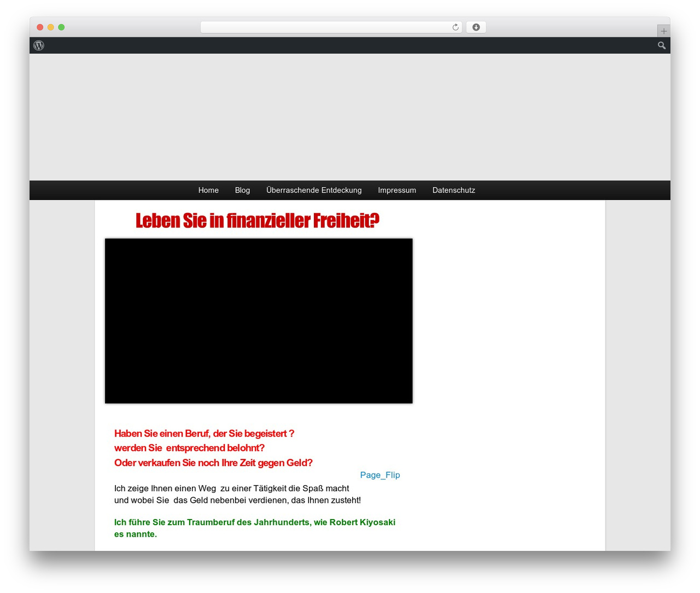The width and height of the screenshot is (700, 593).
Task: Reload the page with the refresh icon
Action: (x=456, y=27)
